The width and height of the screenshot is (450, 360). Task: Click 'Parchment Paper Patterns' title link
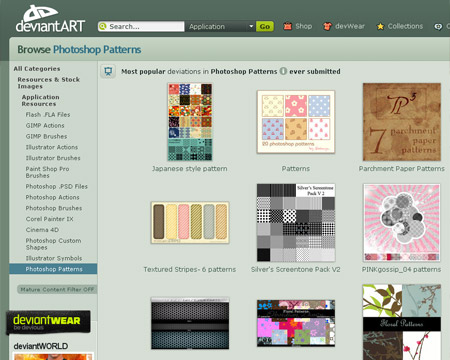pos(402,169)
